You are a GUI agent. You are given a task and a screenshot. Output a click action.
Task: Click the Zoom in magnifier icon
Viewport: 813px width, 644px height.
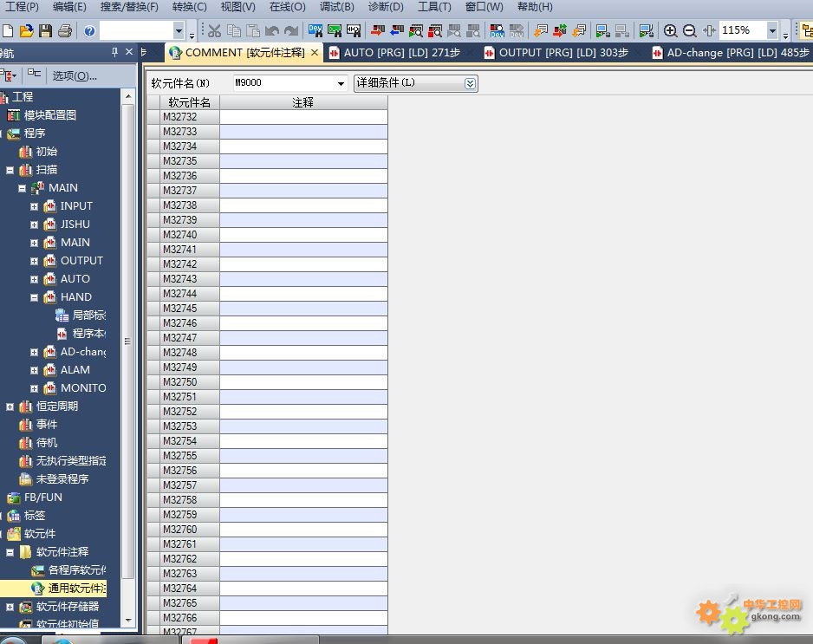tap(670, 30)
